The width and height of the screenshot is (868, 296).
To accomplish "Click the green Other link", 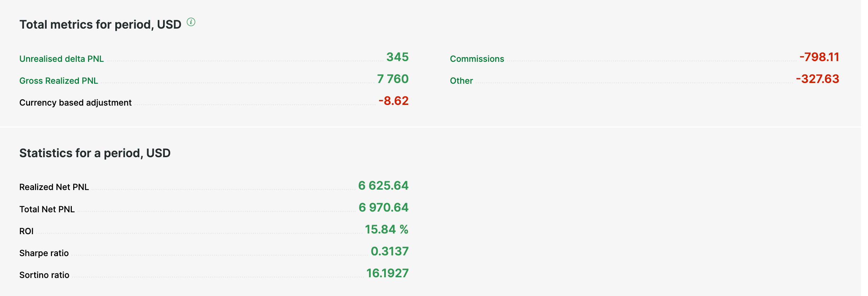I will [x=461, y=81].
